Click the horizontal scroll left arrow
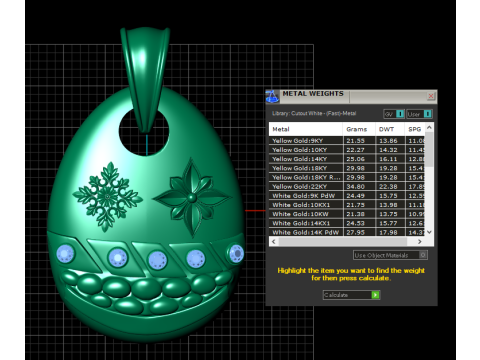The width and height of the screenshot is (480, 360). point(274,241)
